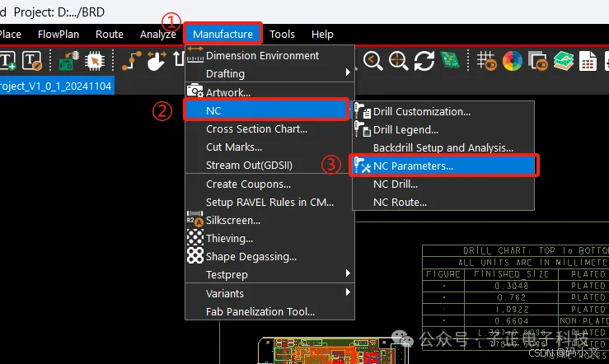Open the 3D Canvas board icon
This screenshot has height=364, width=609.
coord(450,60)
